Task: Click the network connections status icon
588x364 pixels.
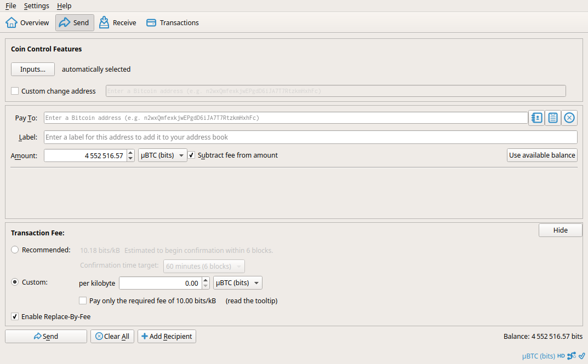Action: click(x=572, y=356)
